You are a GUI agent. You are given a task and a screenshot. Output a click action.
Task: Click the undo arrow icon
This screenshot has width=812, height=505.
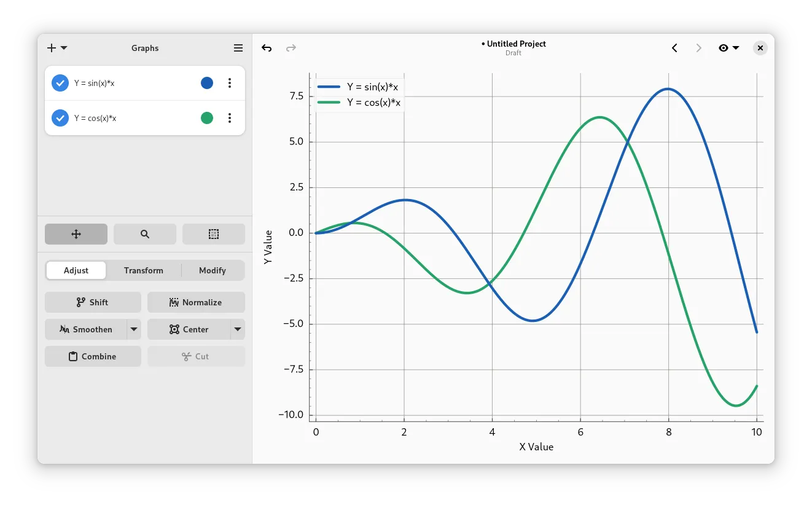(267, 48)
